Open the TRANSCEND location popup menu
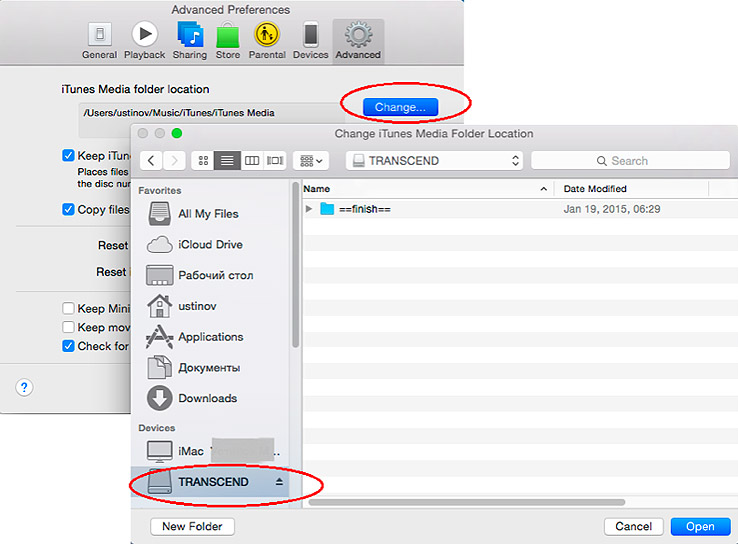The width and height of the screenshot is (738, 544). tap(434, 160)
